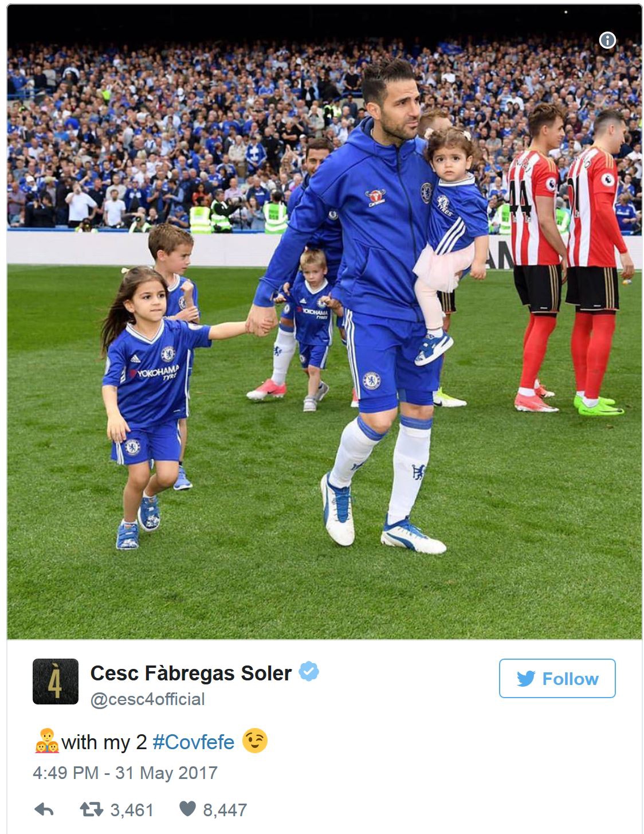Click the family emoji before the text
This screenshot has height=834, width=644.
[x=46, y=741]
